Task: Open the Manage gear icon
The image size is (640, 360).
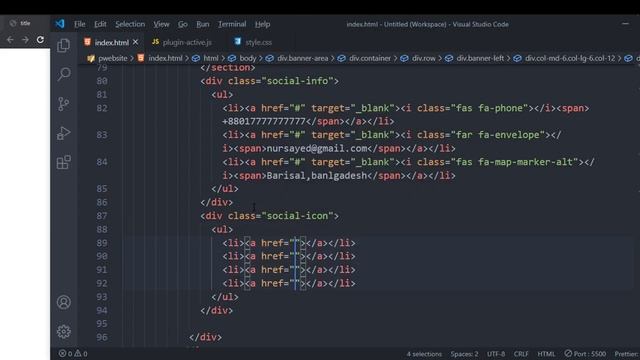Action: [x=64, y=331]
